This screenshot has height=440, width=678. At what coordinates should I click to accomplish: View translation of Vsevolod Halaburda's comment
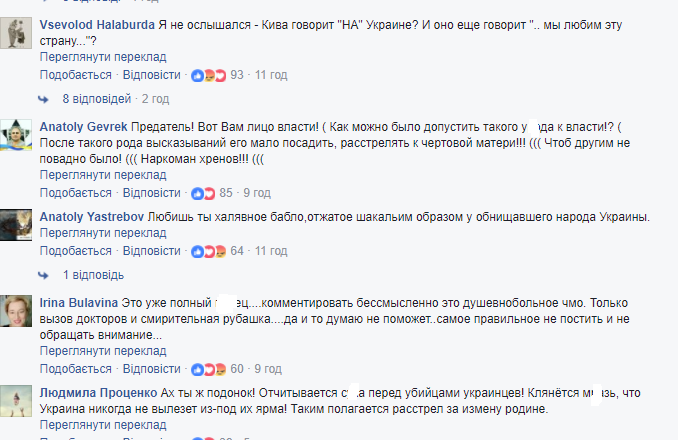(x=104, y=57)
